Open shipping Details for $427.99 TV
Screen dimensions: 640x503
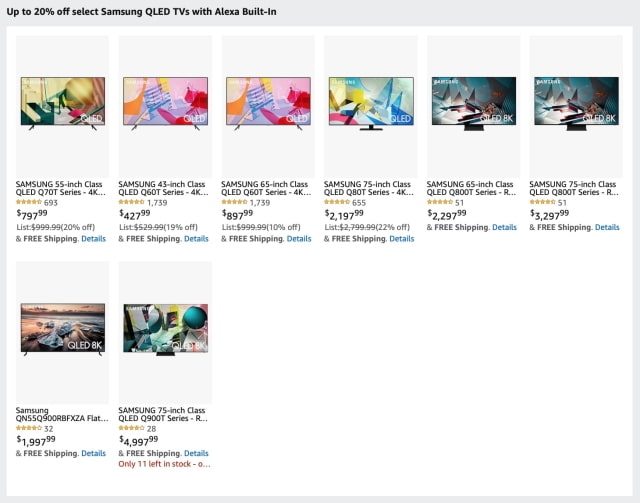pos(196,239)
